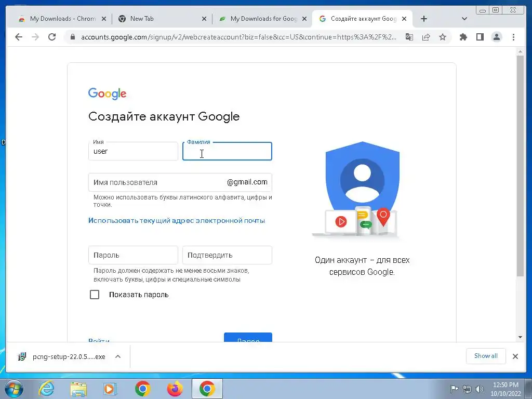Click the Подтвердить confirm password field
This screenshot has height=399, width=532.
point(227,255)
